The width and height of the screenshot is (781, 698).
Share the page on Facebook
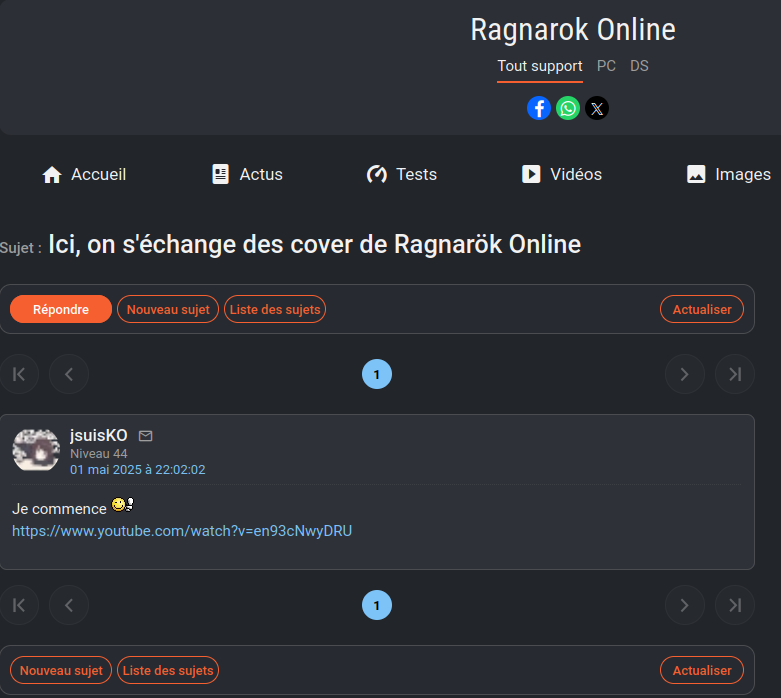539,108
